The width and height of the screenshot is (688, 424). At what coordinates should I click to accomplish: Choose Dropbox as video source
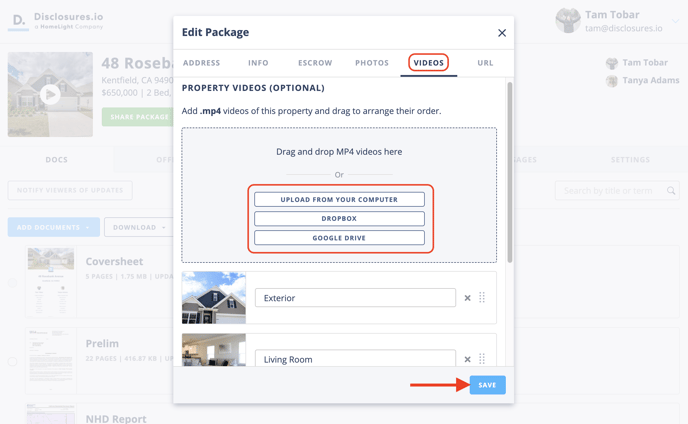pos(339,218)
